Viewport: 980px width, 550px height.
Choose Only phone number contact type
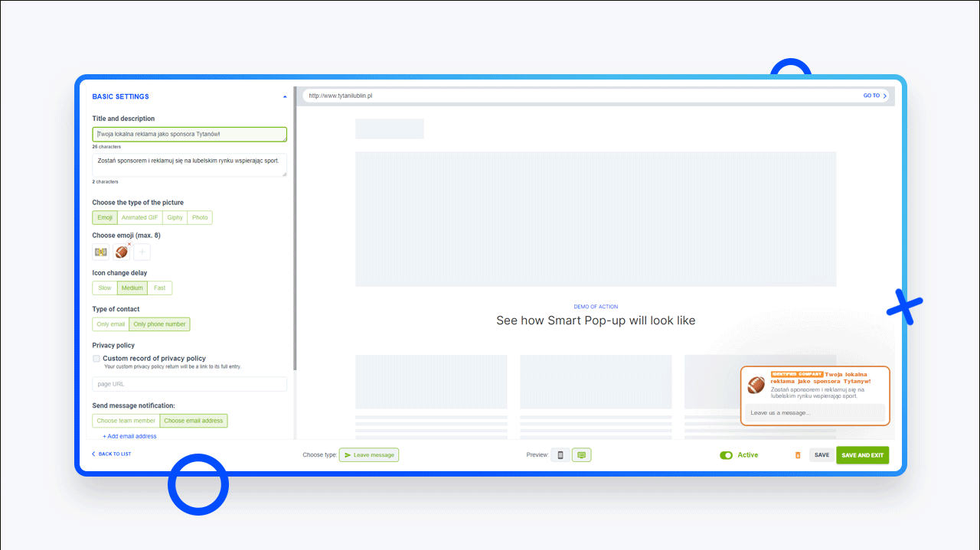coord(159,324)
